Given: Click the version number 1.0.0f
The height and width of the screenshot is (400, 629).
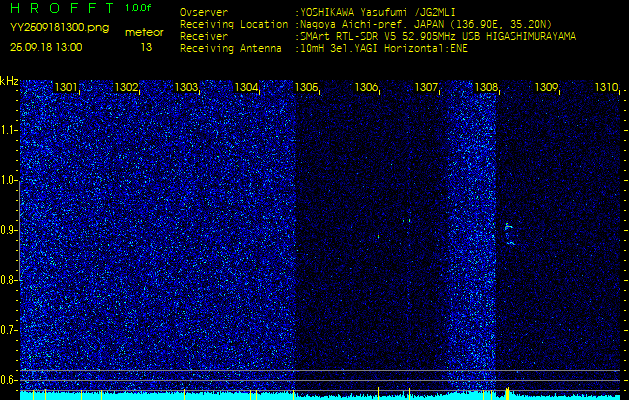Looking at the screenshot, I should pos(138,8).
